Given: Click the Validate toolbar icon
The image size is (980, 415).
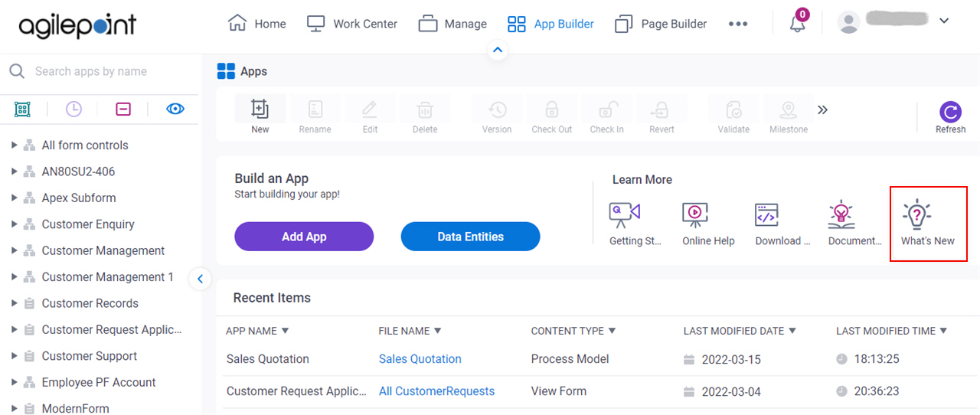Looking at the screenshot, I should pos(733,109).
